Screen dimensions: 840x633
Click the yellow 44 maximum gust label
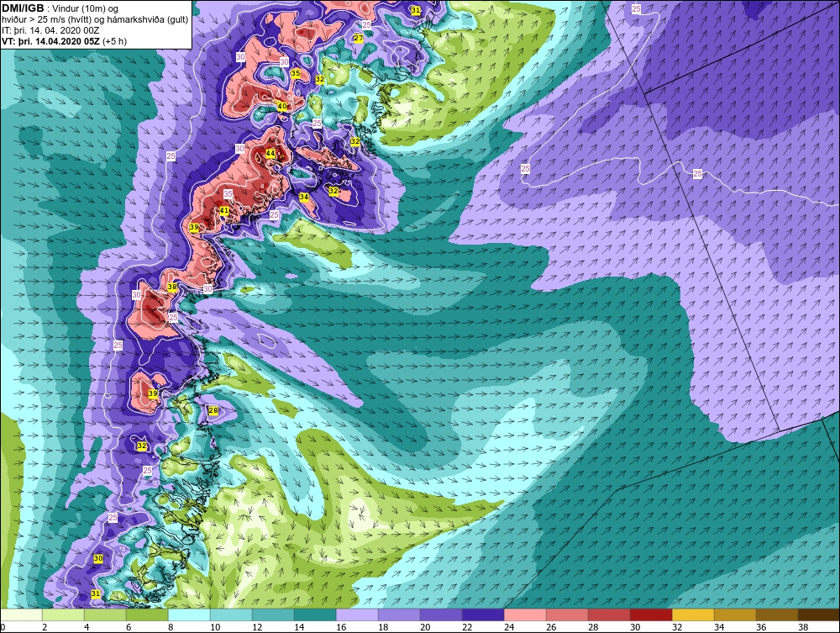pos(270,153)
